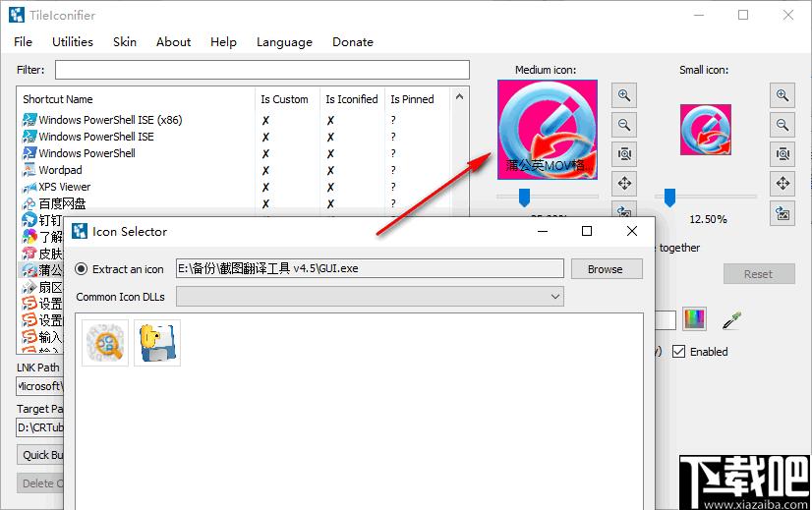Click the Filter text field
Image resolution: width=812 pixels, height=510 pixels.
[x=262, y=70]
